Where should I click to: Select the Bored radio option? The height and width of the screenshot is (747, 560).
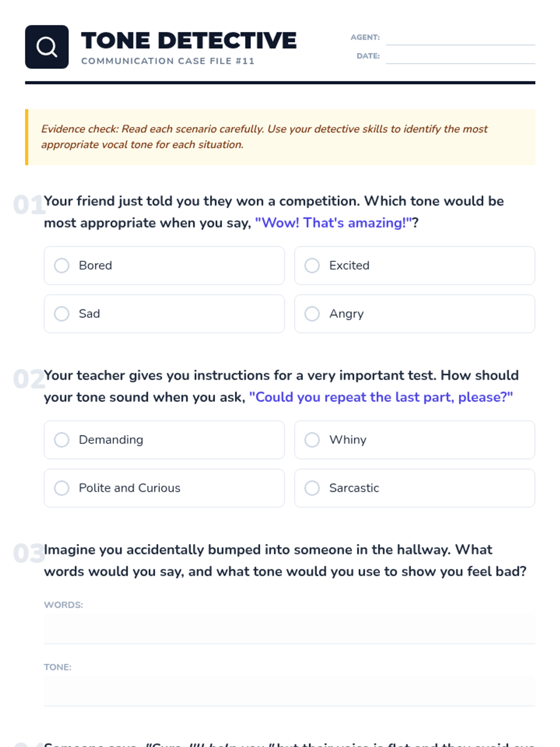click(62, 266)
